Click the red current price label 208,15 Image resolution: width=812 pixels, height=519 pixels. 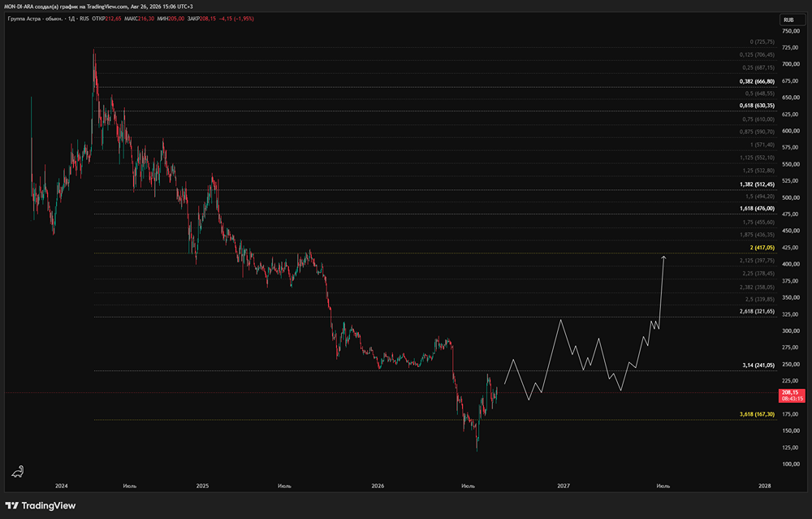[x=792, y=396]
